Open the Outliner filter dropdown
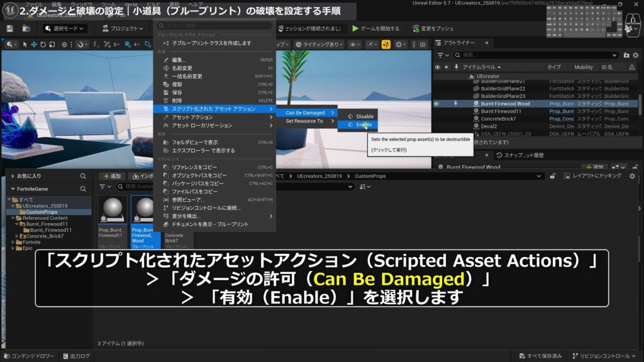This screenshot has height=362, width=644. tap(443, 55)
